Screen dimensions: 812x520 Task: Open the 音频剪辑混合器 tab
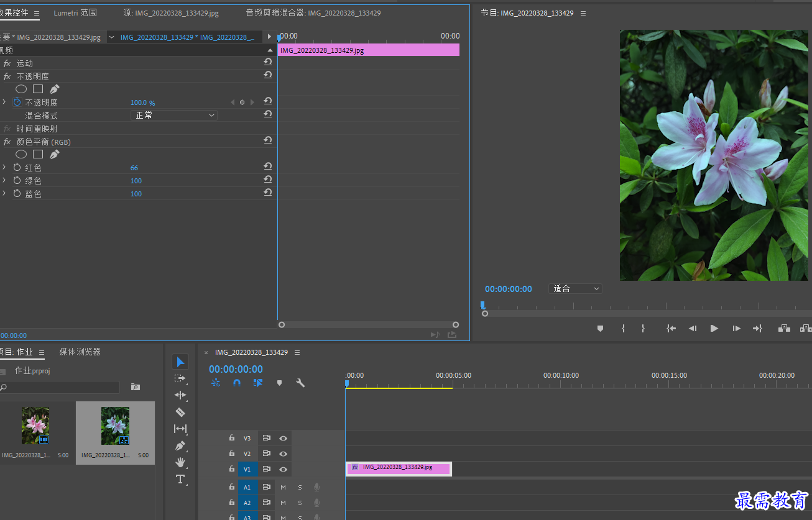click(313, 13)
